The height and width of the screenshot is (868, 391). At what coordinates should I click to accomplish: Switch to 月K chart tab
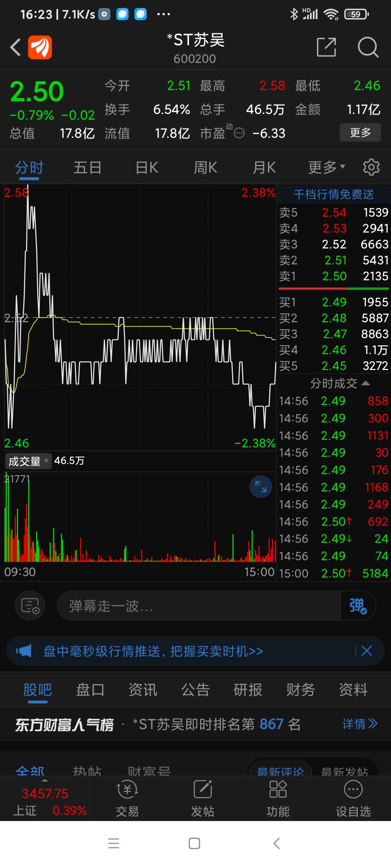click(264, 167)
